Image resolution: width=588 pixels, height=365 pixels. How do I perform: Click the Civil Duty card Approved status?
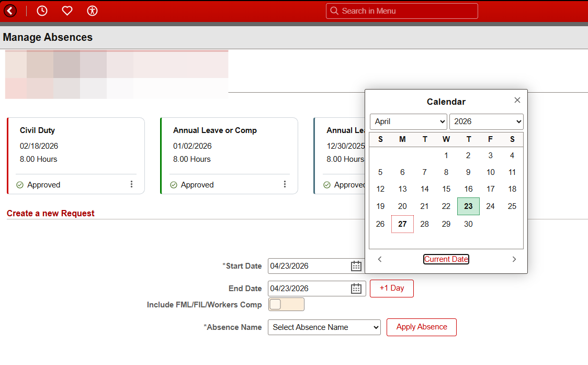(x=38, y=185)
